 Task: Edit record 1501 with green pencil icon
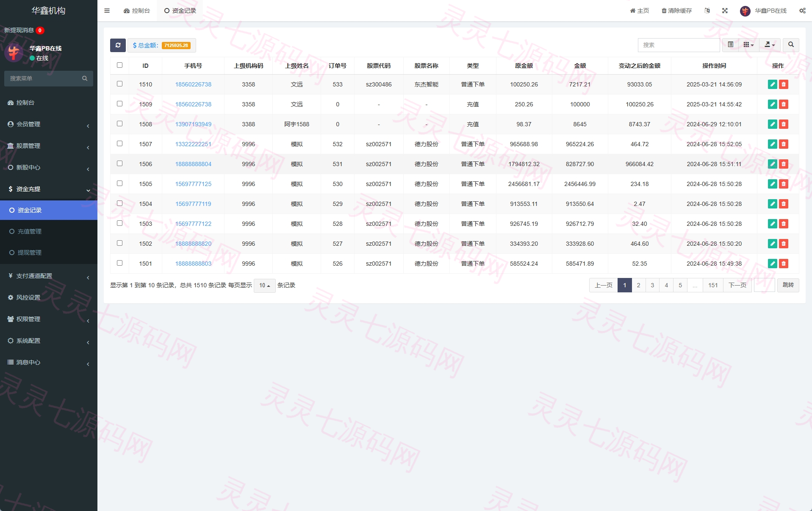click(x=773, y=264)
